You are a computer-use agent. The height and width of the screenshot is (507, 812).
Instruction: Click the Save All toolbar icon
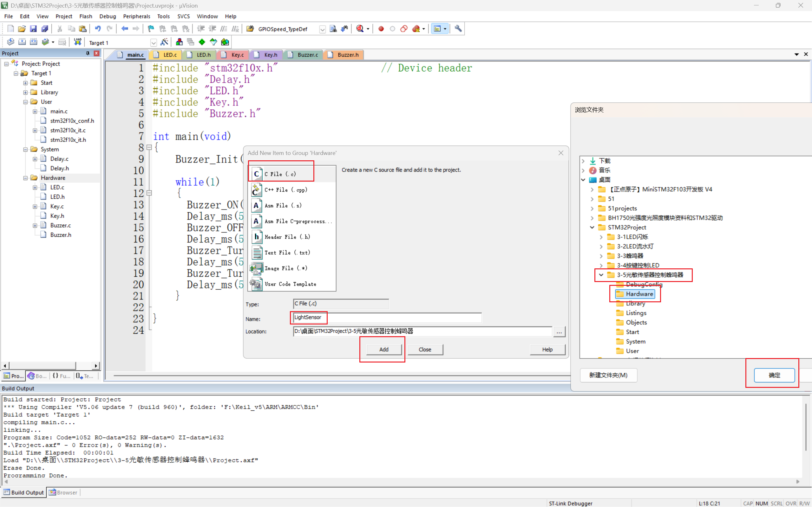pyautogui.click(x=44, y=29)
